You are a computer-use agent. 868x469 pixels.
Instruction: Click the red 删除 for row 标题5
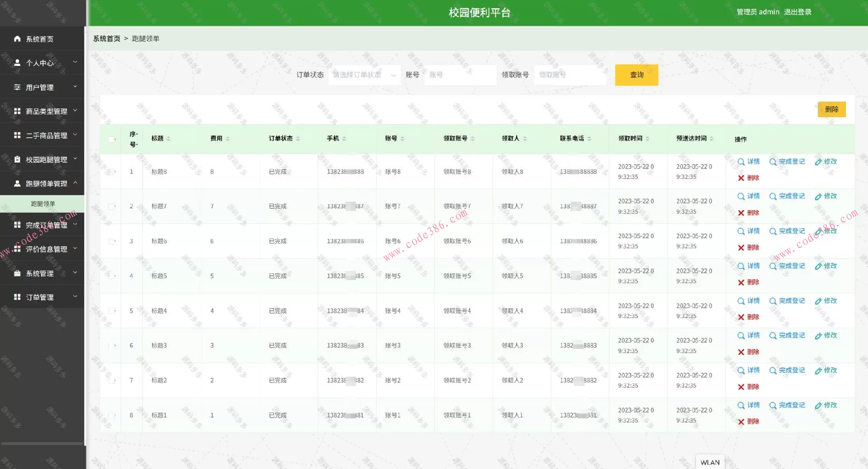coord(749,282)
